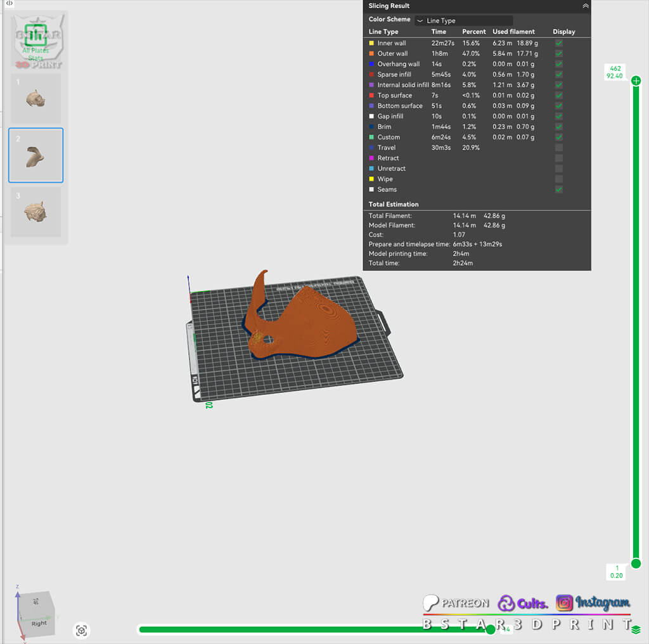Select plate 2 thumbnail
Viewport: 649px width, 644px height.
(x=36, y=155)
